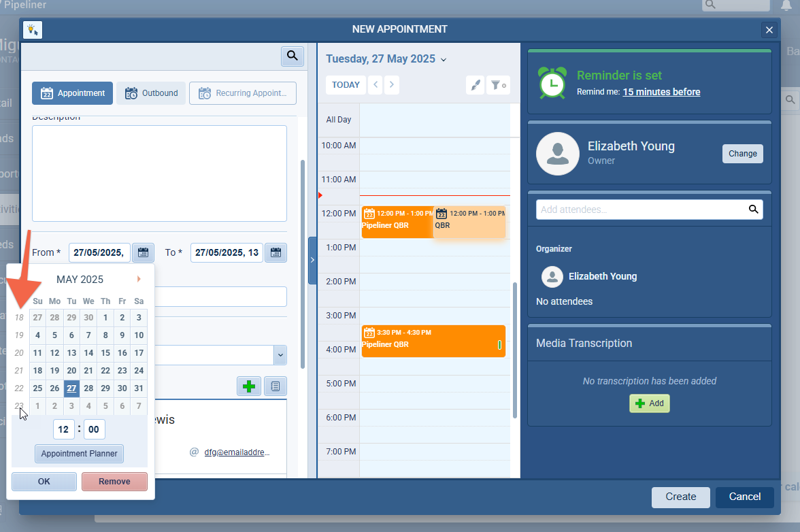Viewport: 800px width, 532px height.
Task: Advance to next month in date picker
Action: click(x=139, y=279)
